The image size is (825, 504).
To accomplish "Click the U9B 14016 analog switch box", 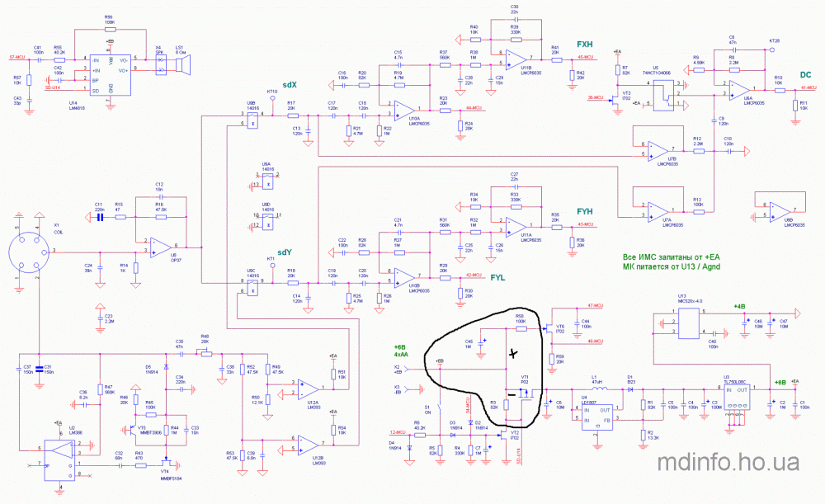I will point(252,120).
